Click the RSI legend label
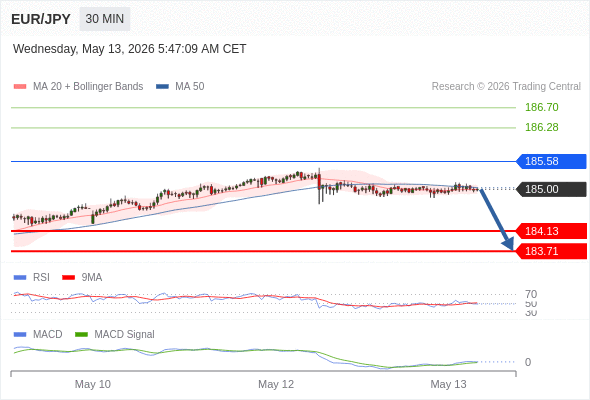Image resolution: width=590 pixels, height=400 pixels. coord(41,278)
